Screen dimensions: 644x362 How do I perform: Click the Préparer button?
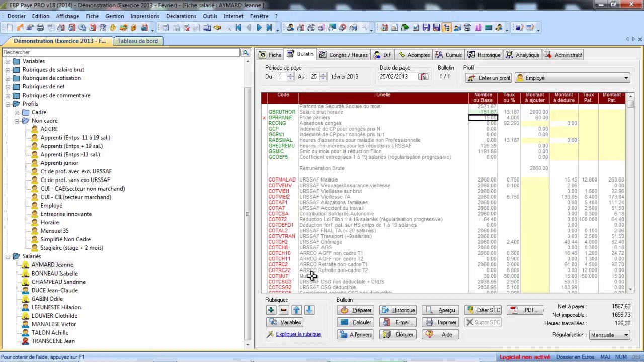(355, 310)
